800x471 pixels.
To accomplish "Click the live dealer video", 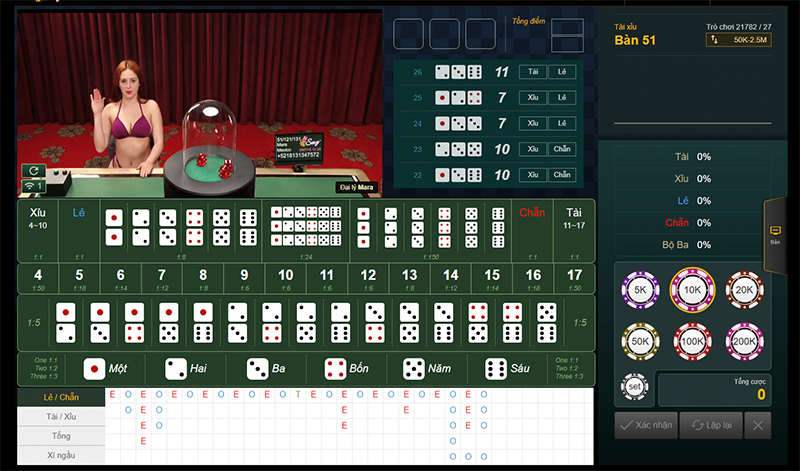I will 200,105.
